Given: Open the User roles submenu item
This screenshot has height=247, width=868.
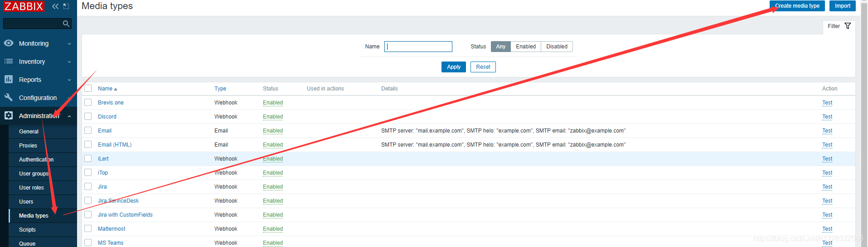Looking at the screenshot, I should (43, 188).
